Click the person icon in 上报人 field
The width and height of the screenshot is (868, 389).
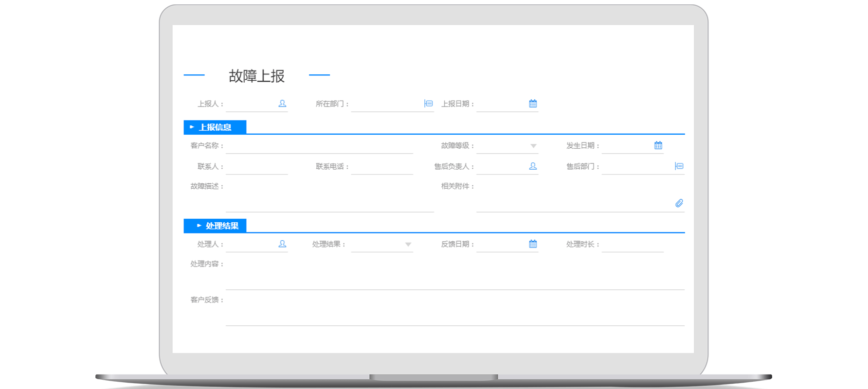[282, 104]
